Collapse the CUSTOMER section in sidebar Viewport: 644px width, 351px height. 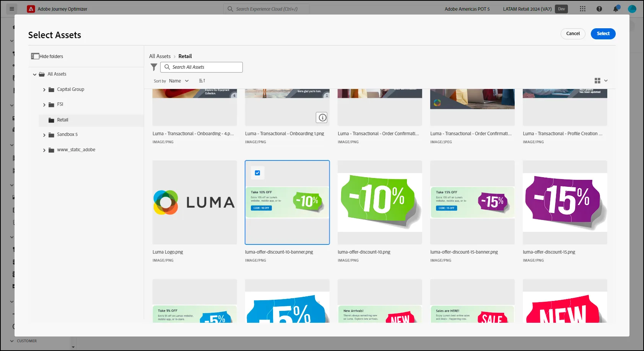click(x=12, y=341)
